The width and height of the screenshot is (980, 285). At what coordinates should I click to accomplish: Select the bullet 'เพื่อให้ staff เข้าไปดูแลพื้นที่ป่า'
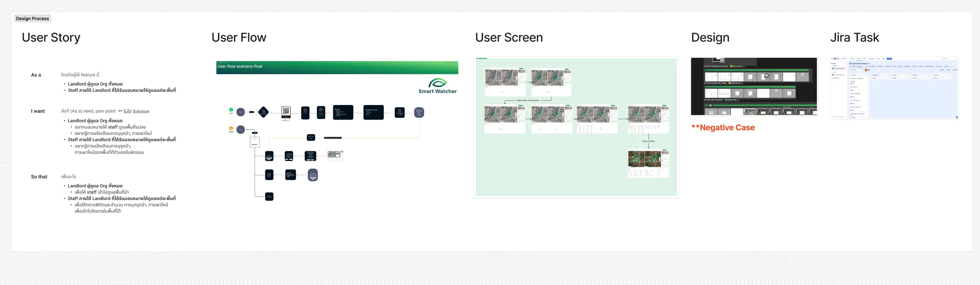(102, 192)
